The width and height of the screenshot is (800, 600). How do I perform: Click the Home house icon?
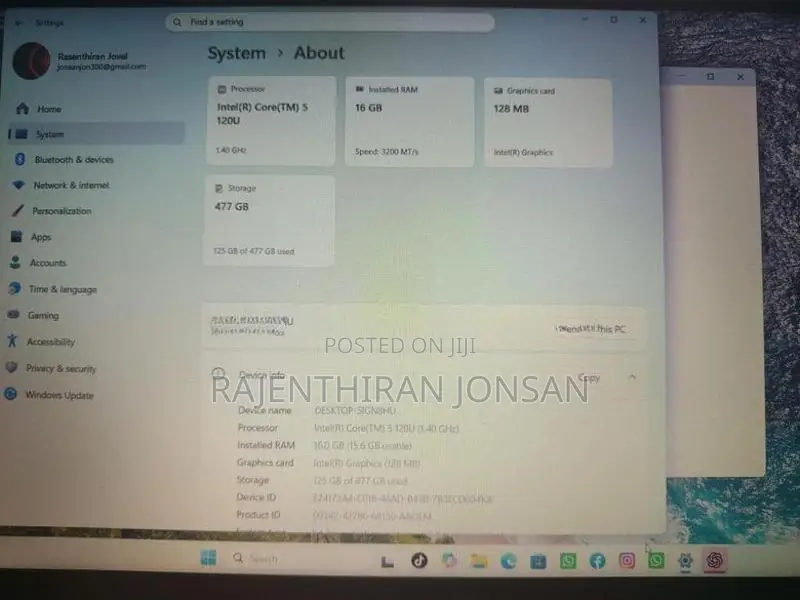click(x=22, y=108)
